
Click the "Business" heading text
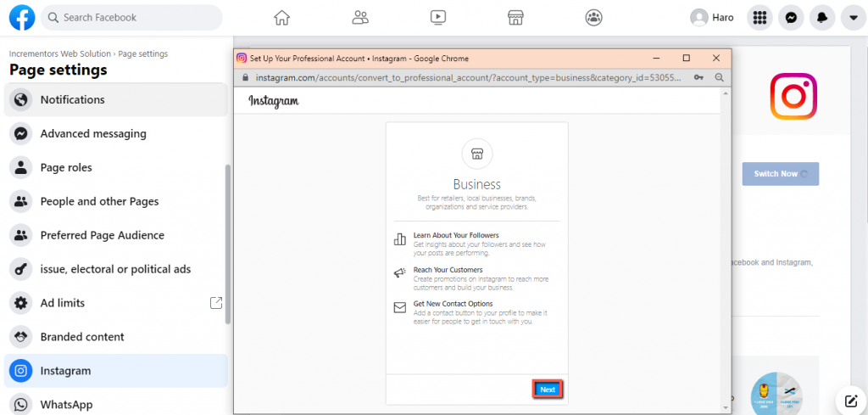(x=476, y=184)
